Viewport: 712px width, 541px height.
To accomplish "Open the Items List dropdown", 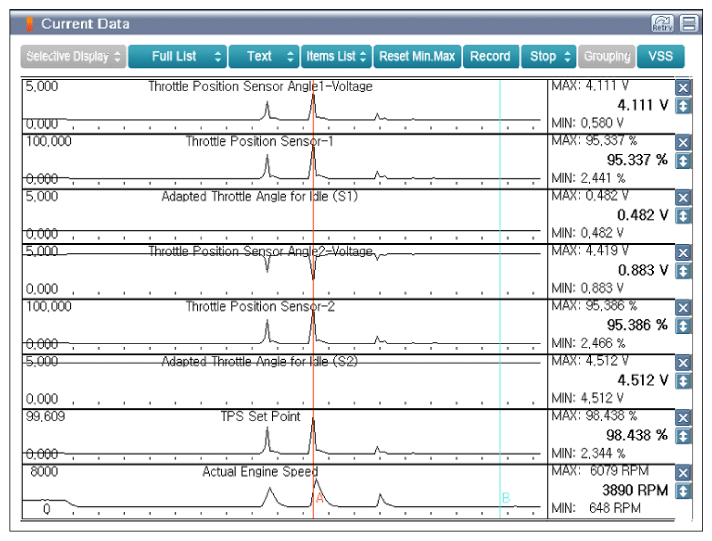I will tap(336, 56).
